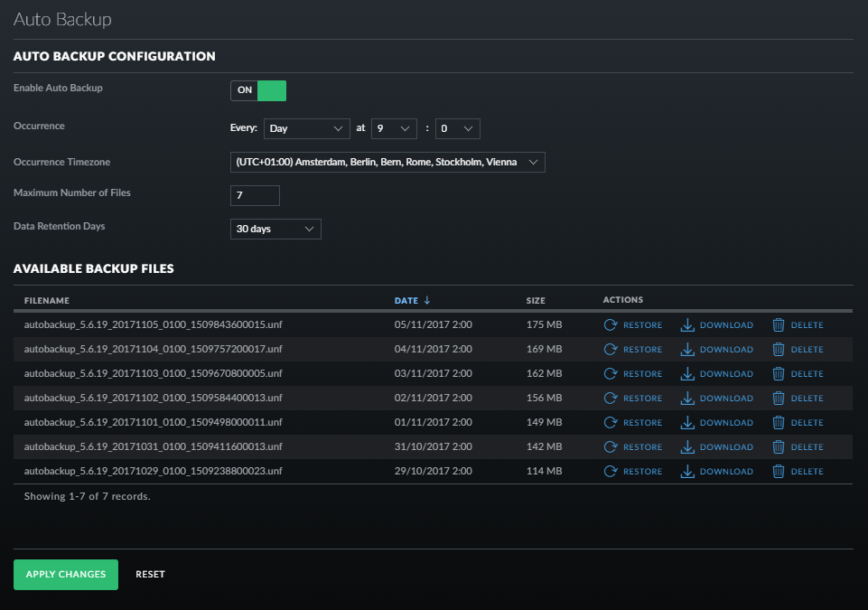Click the Maximum Number of Files field
Image resolution: width=868 pixels, height=610 pixels.
coord(255,195)
